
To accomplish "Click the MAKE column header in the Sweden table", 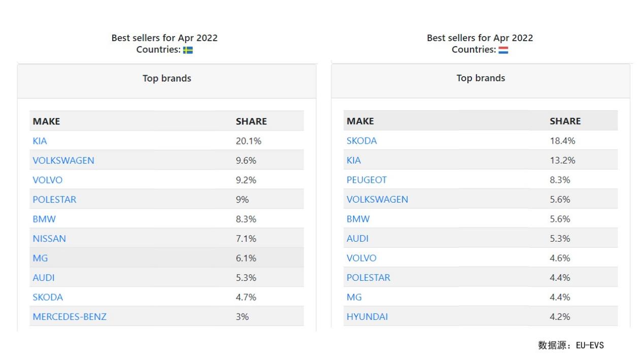I will [x=46, y=121].
